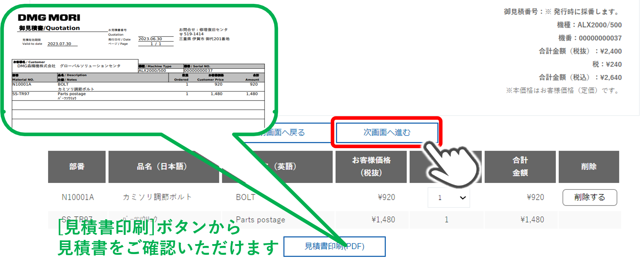Open the 見積書印刷(PDF) print button

(334, 246)
